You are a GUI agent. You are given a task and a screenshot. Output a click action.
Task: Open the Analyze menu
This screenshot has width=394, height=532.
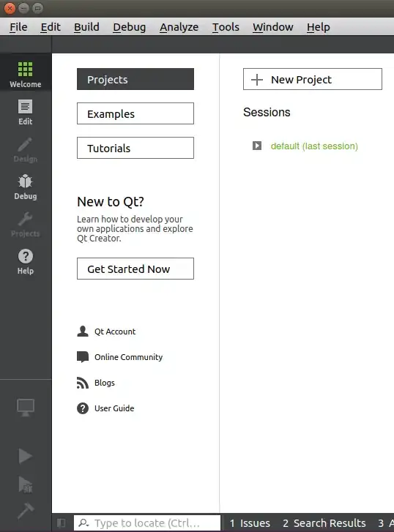pos(179,27)
